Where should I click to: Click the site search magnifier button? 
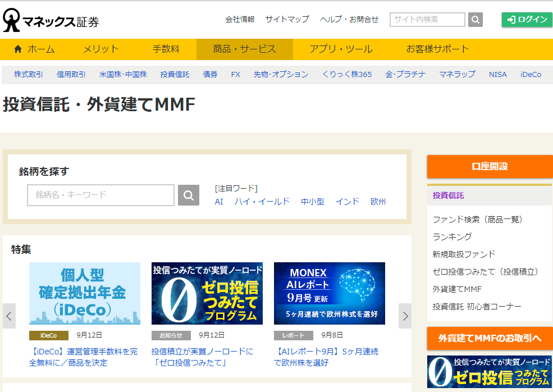click(x=475, y=20)
